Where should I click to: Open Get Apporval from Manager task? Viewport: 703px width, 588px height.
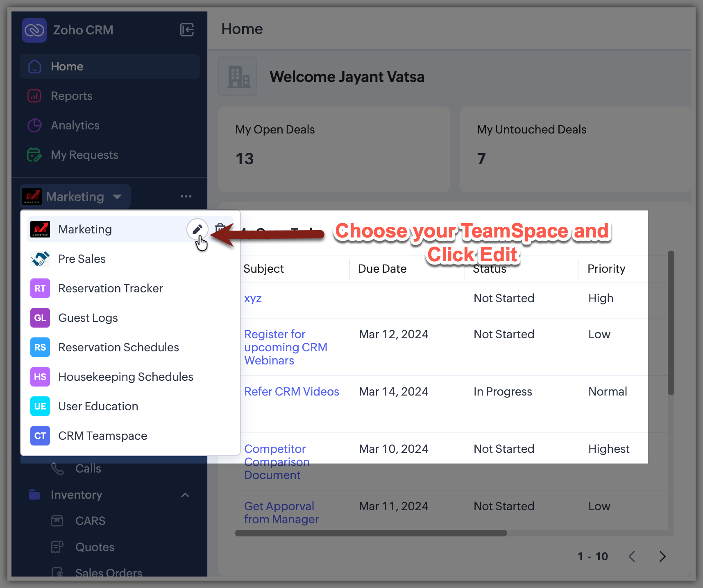tap(281, 513)
